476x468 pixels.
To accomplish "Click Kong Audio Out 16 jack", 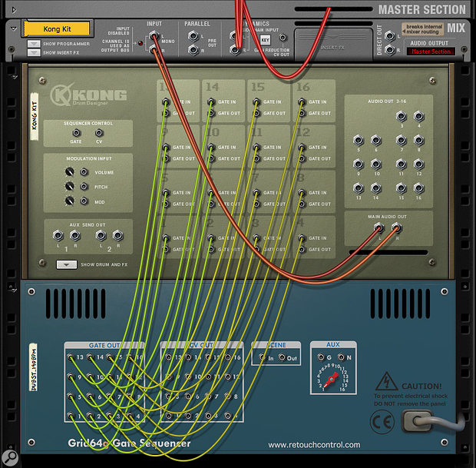I will pos(418,188).
